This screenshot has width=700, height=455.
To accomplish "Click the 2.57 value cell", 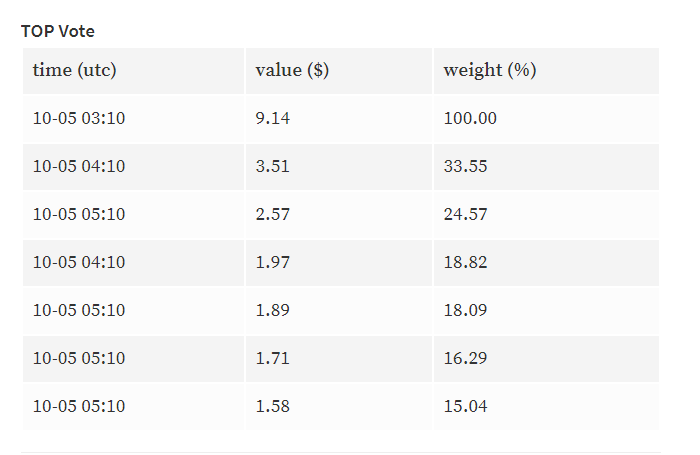I will point(339,215).
